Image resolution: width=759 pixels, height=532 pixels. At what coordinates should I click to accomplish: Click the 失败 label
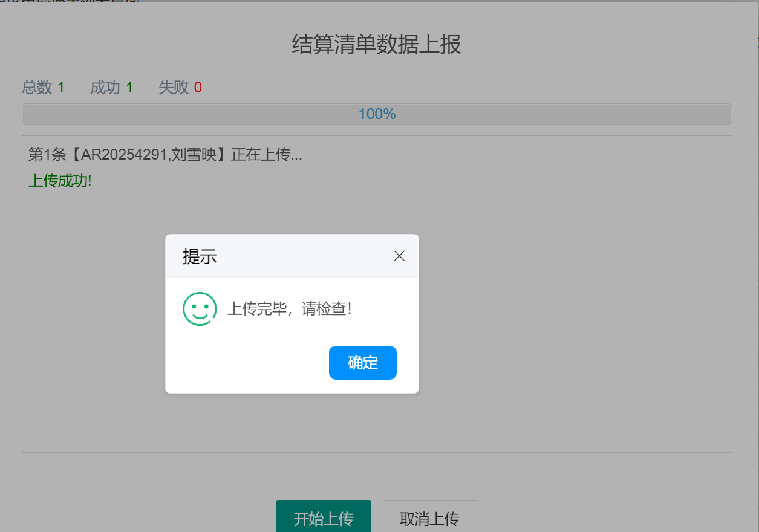[x=174, y=88]
